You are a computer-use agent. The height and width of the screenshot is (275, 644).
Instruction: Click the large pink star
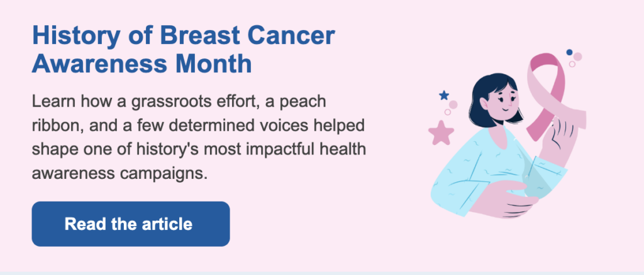coord(441,132)
